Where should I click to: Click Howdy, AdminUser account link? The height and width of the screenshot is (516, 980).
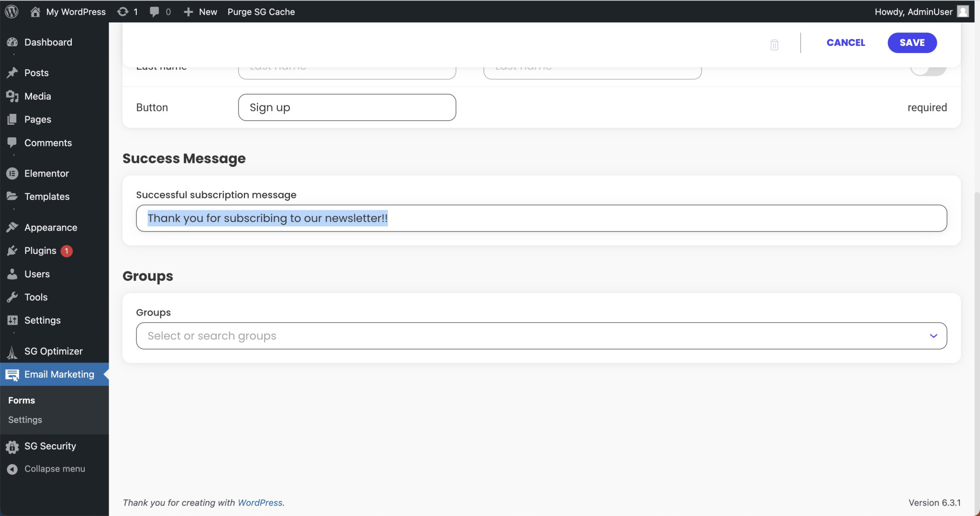point(921,11)
